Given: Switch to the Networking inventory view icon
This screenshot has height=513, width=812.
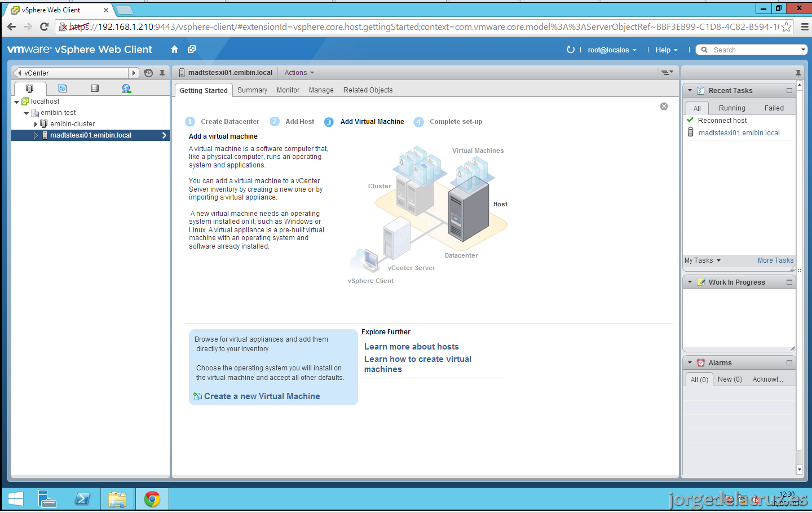Looking at the screenshot, I should [x=127, y=89].
